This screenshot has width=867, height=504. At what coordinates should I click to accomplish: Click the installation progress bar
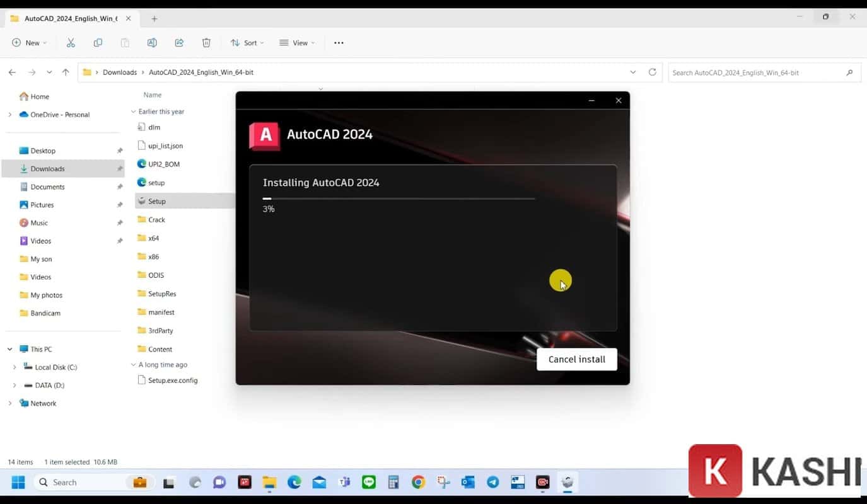tap(399, 198)
